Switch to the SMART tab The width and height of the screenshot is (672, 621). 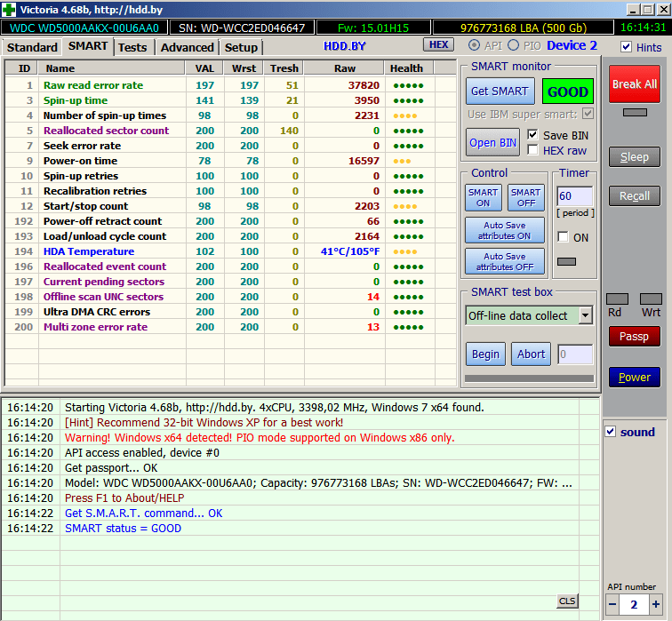tap(88, 46)
